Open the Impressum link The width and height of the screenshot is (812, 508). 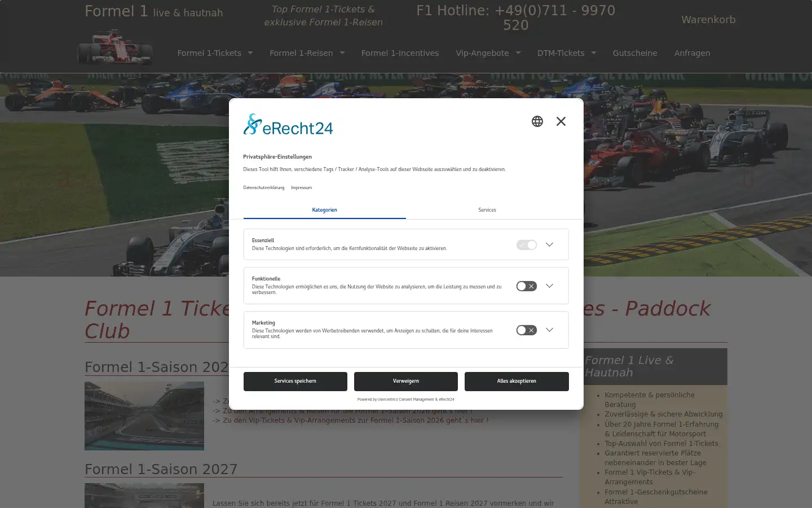pos(301,187)
